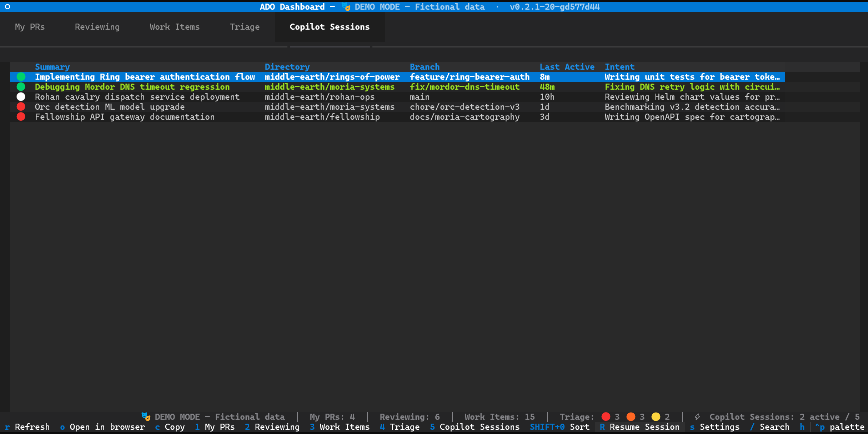Click Resume Session in footer
The width and height of the screenshot is (868, 434).
[x=640, y=427]
